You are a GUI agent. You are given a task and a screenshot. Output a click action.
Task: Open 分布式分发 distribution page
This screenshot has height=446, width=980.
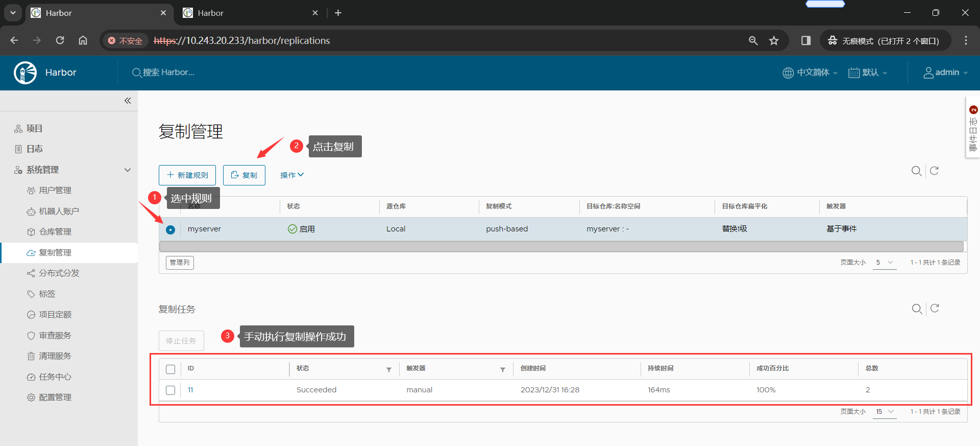tap(59, 273)
